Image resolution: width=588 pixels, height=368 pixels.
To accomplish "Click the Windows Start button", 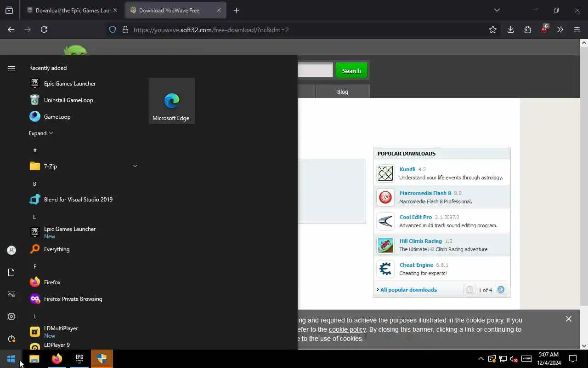I will [11, 359].
